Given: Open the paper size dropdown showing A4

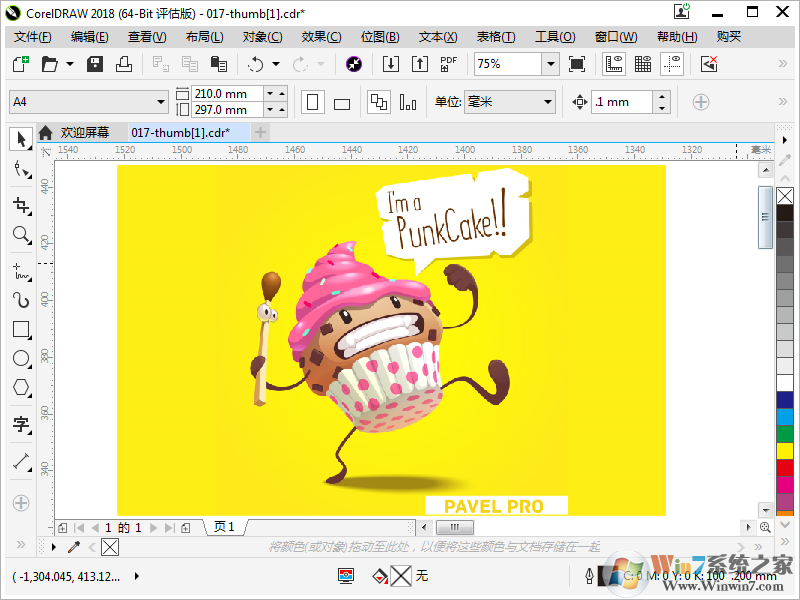Looking at the screenshot, I should point(160,102).
